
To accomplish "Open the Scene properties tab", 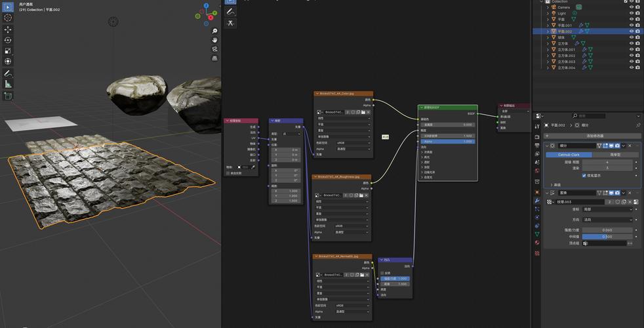I will point(537,162).
